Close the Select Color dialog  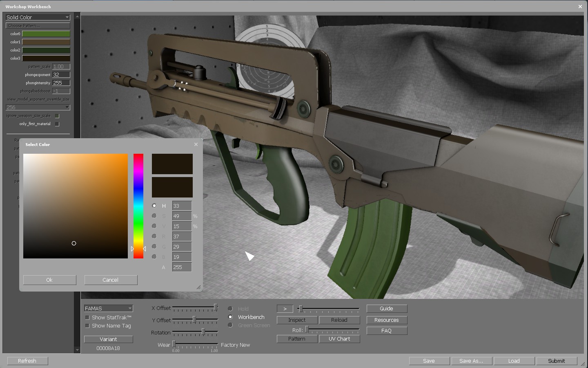(x=196, y=144)
